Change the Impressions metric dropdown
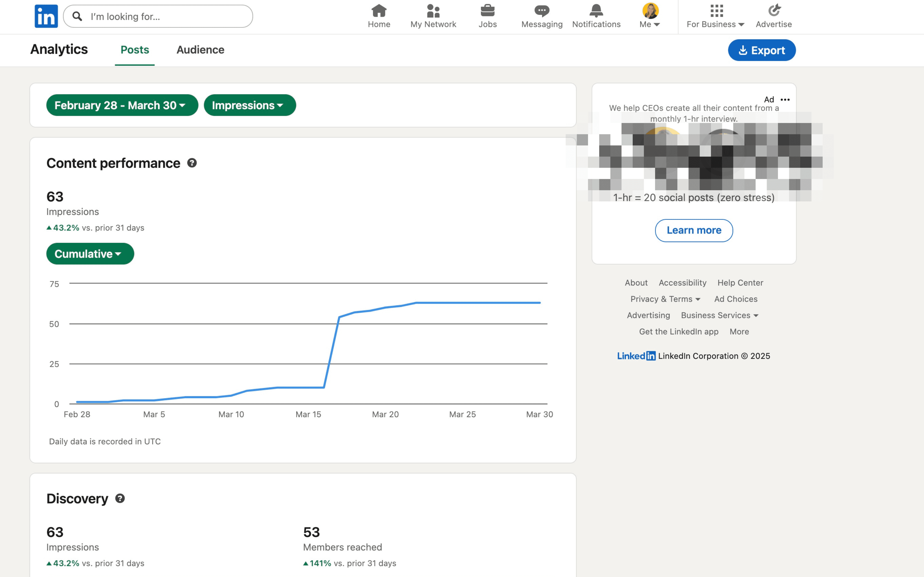This screenshot has height=577, width=924. click(249, 105)
